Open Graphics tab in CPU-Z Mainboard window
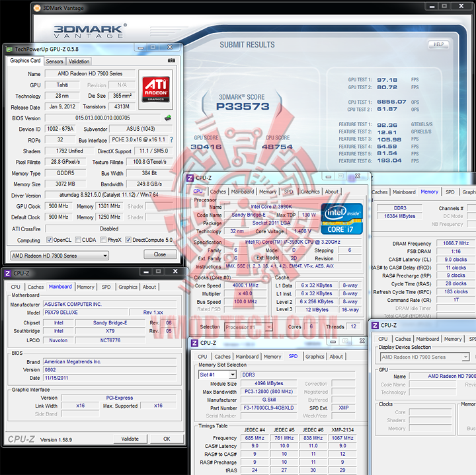This screenshot has height=475, width=476. coord(128,287)
